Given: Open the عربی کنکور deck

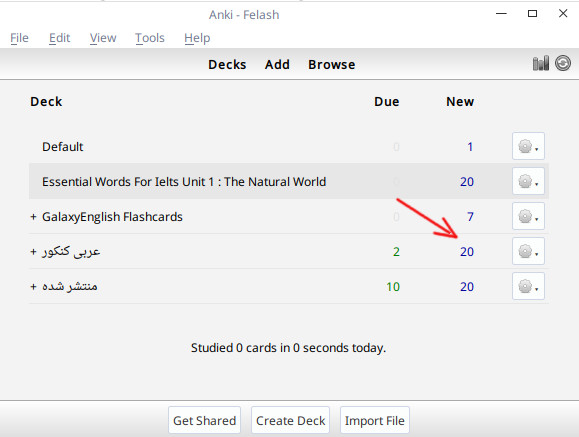Looking at the screenshot, I should 71,252.
